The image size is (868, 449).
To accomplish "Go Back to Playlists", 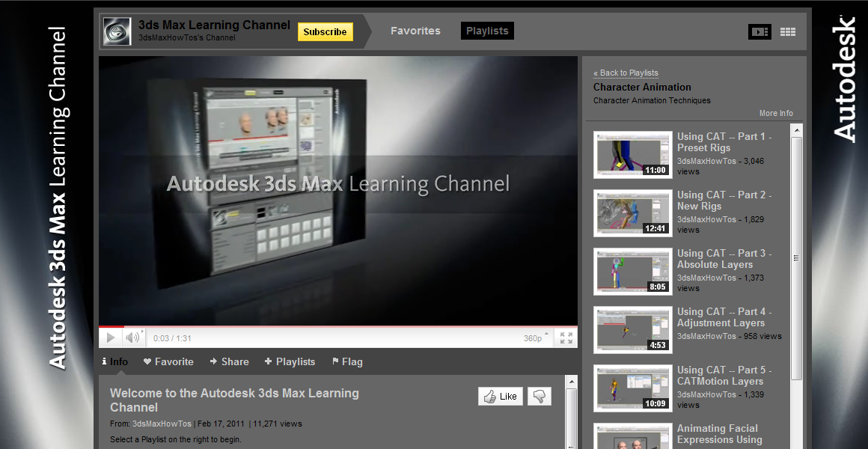I will point(626,73).
